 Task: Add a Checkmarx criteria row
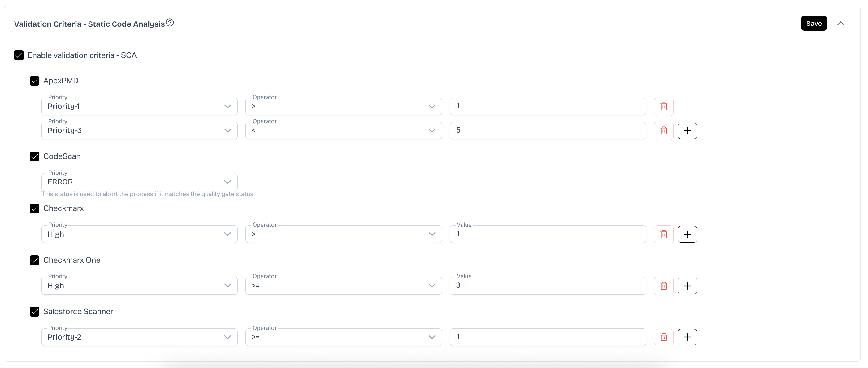tap(687, 234)
